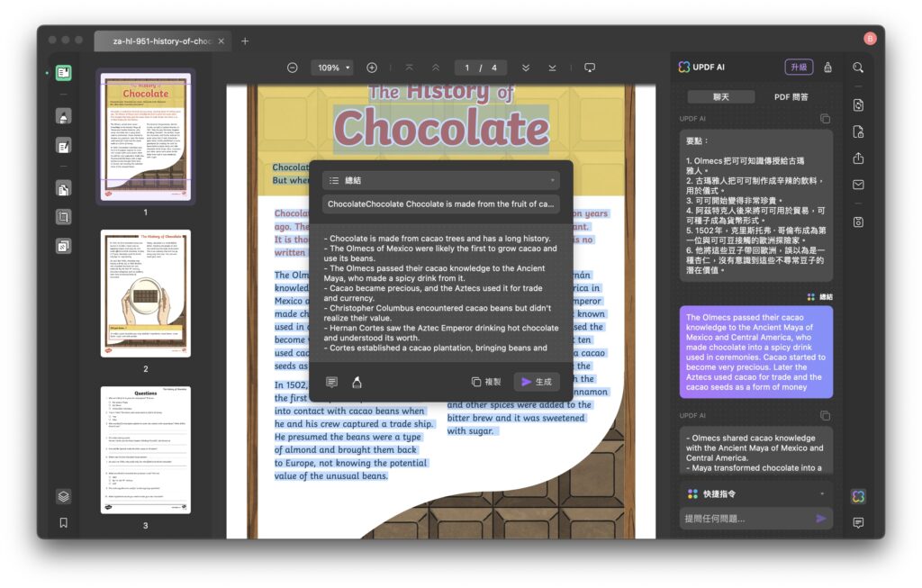Screen dimensions: 922x588
Task: Open the Save as other icon in right sidebar
Action: click(x=858, y=222)
